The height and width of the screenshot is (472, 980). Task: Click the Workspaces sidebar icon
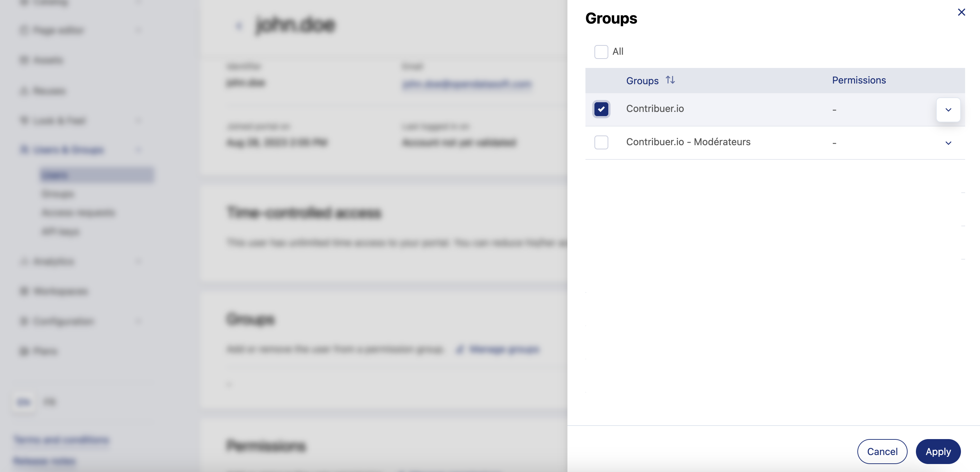(24, 291)
